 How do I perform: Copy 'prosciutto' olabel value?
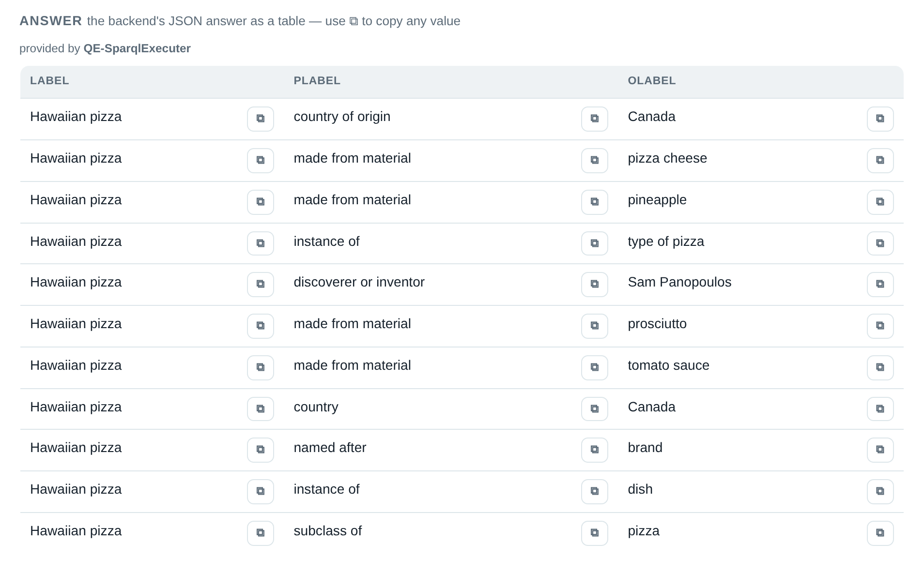880,326
